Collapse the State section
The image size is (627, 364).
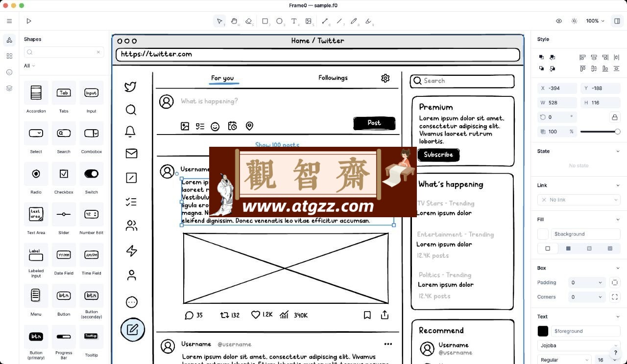click(617, 151)
